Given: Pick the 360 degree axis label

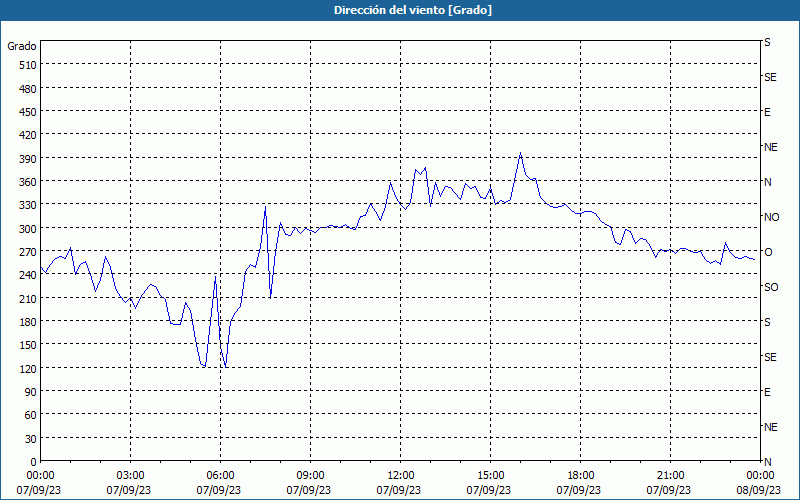Looking at the screenshot, I should (29, 182).
